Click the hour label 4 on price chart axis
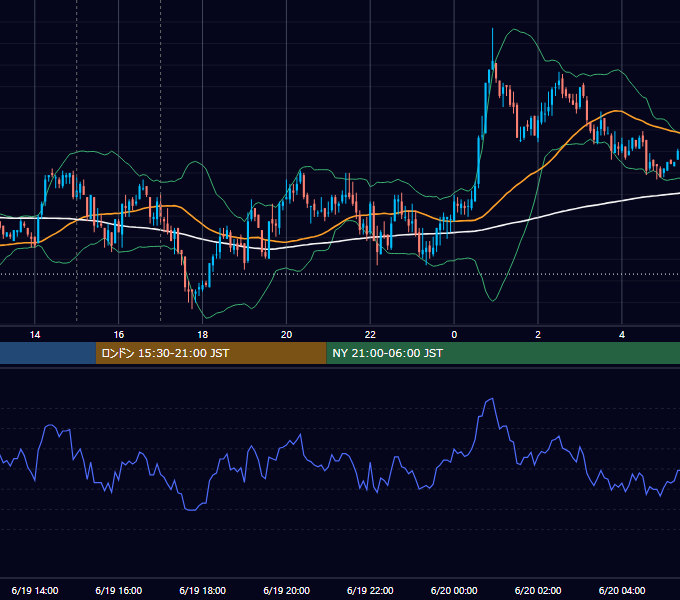Viewport: 680px width, 600px height. click(x=622, y=335)
